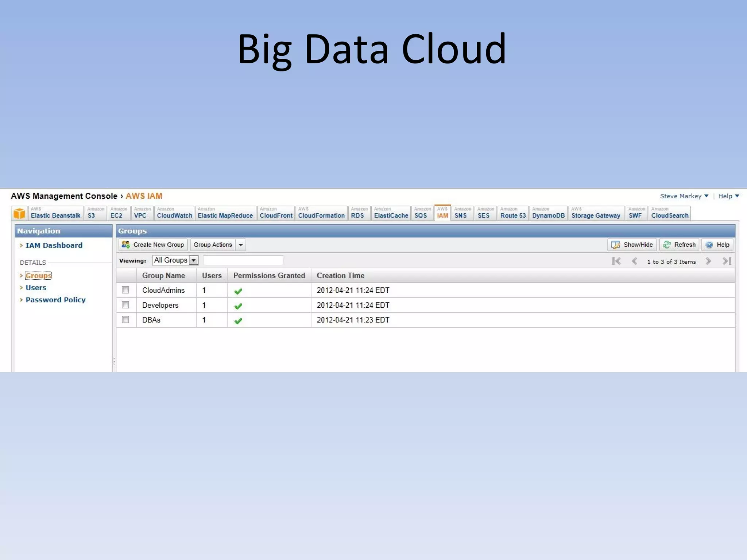Click the sidebar splitter handle
The height and width of the screenshot is (560, 747).
(x=114, y=361)
